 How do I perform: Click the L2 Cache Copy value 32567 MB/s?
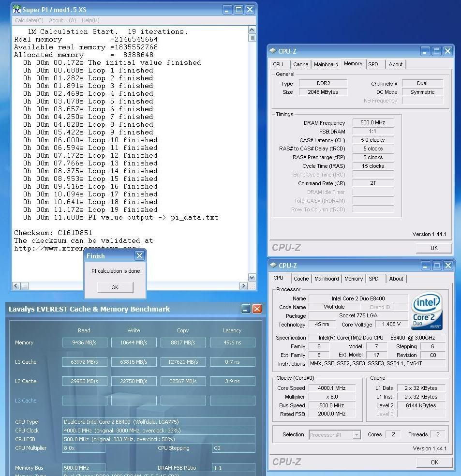click(183, 381)
